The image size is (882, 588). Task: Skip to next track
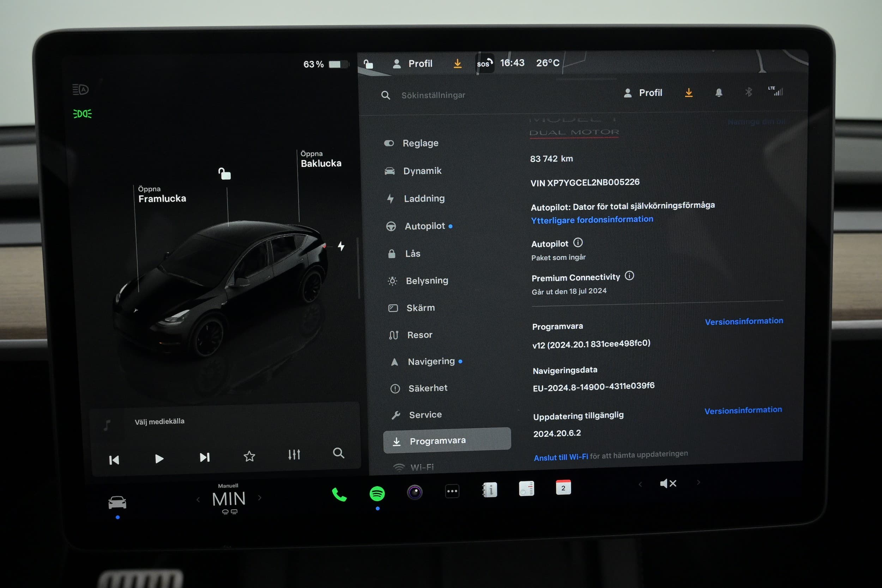tap(204, 457)
